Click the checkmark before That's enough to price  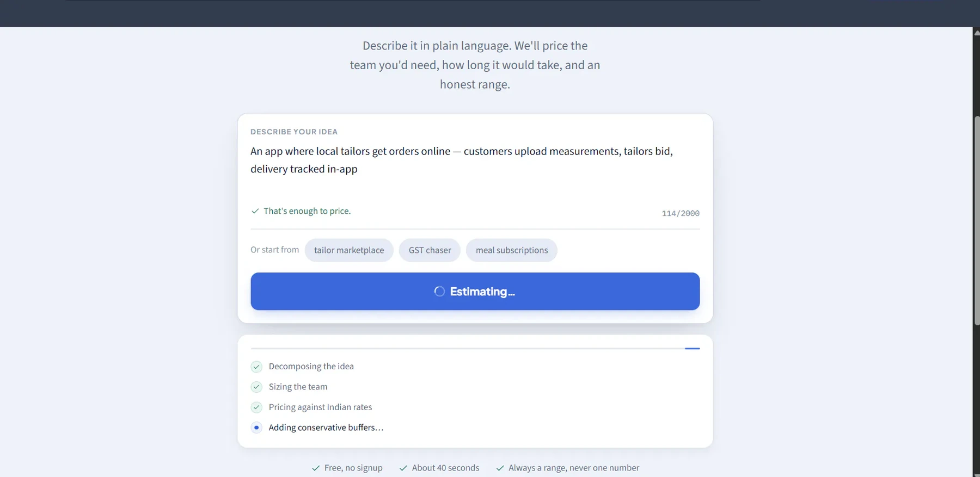pos(255,211)
